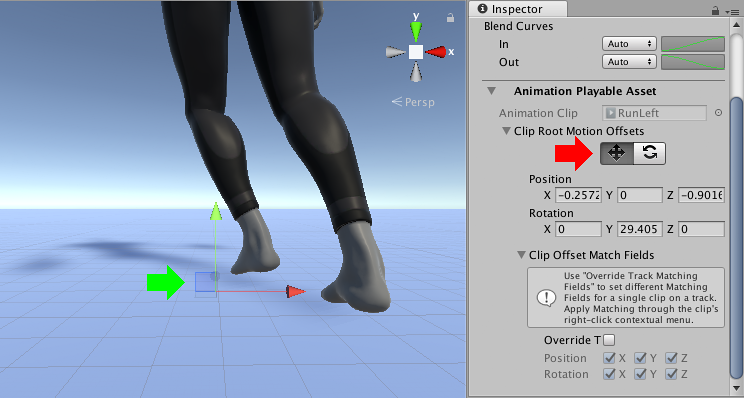
Task: Select the Move tool for root motion offsets
Action: (x=617, y=153)
